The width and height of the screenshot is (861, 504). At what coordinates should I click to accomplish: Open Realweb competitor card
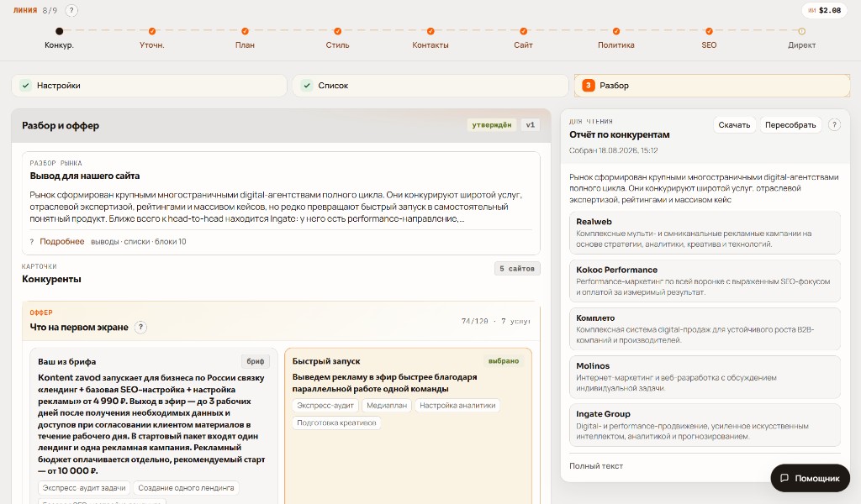705,233
